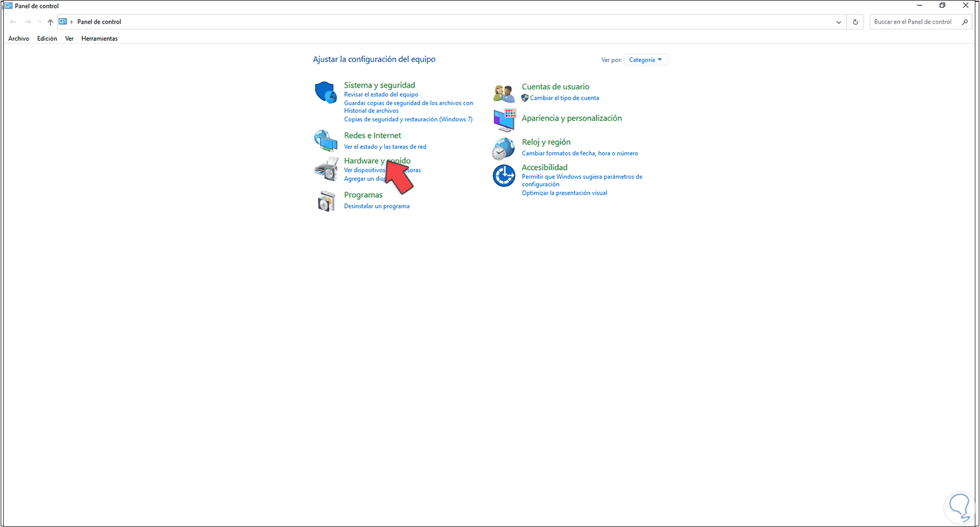This screenshot has height=527, width=980.
Task: Open Reloj y región category
Action: 546,142
